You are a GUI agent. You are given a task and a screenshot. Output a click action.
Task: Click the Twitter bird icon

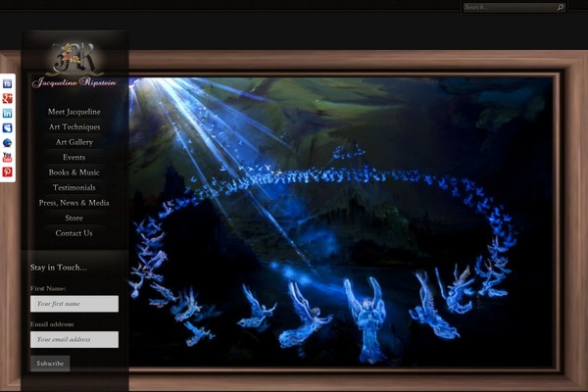click(x=7, y=142)
